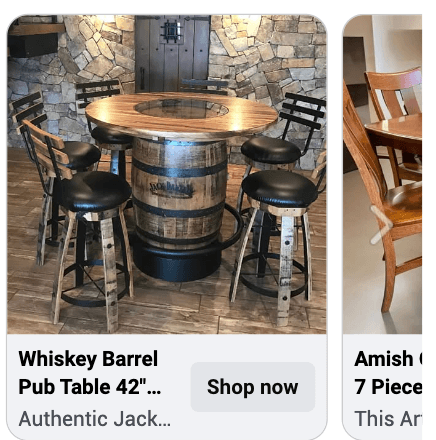Advance carousel with the faint next chevron
This screenshot has width=436, height=440.
point(381,225)
